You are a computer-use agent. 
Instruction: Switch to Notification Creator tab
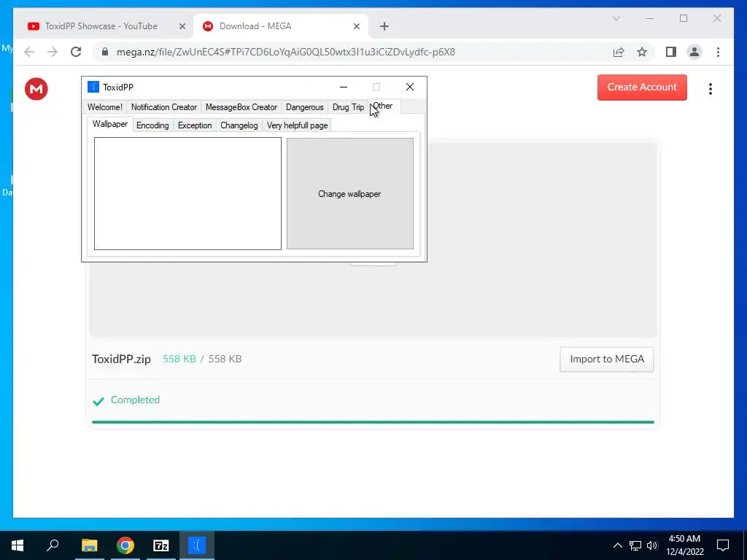tap(164, 107)
